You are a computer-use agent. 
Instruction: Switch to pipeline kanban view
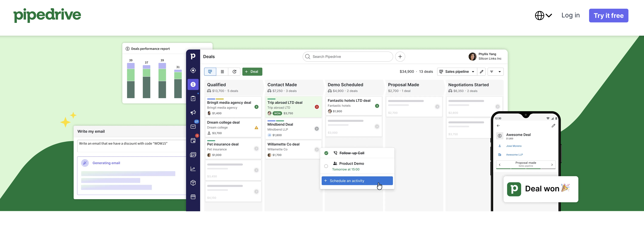click(x=210, y=72)
